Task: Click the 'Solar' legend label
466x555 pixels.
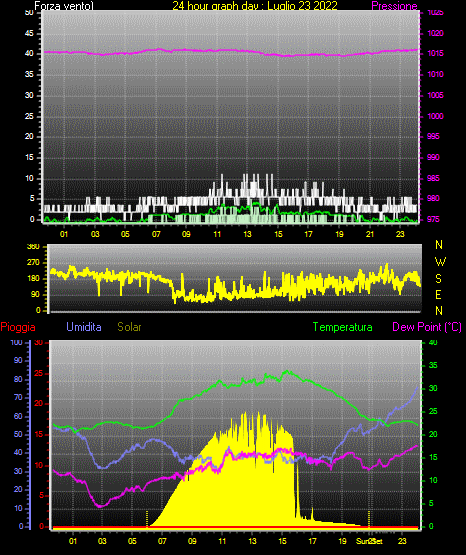Action: [x=129, y=327]
